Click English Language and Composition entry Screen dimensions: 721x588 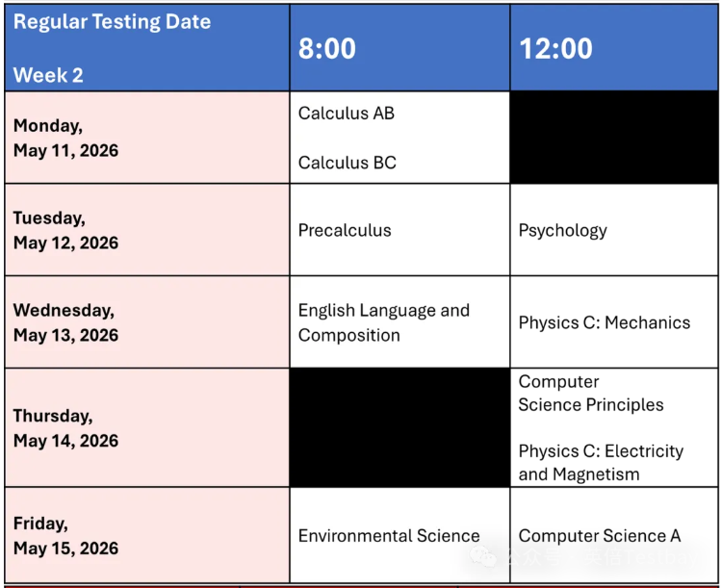pos(383,322)
